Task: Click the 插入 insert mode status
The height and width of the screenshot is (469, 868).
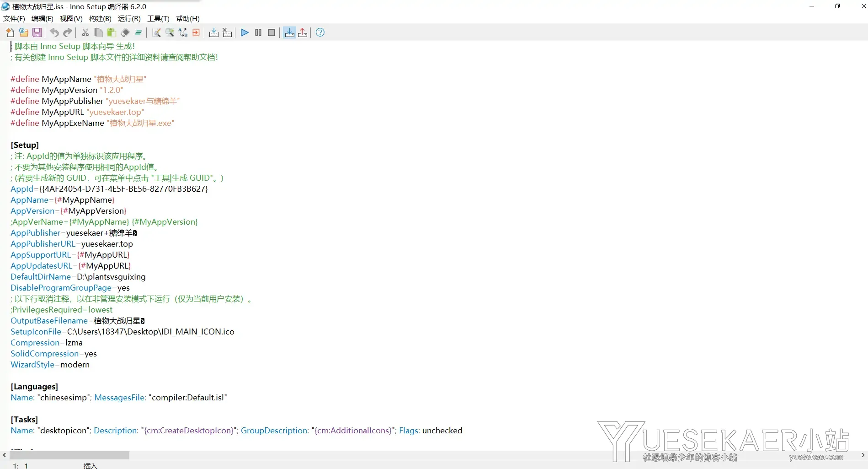Action: 91,466
